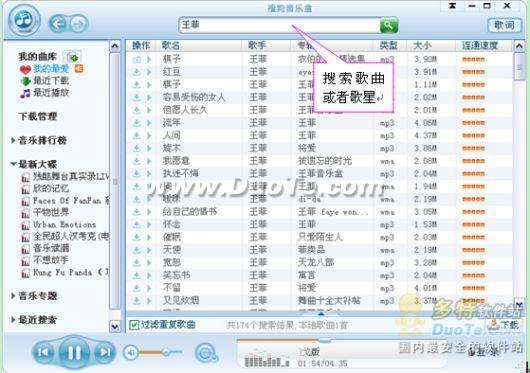The height and width of the screenshot is (373, 530).
Task: Toggle the 过滤重复歌曲 checkbox
Action: tap(134, 325)
